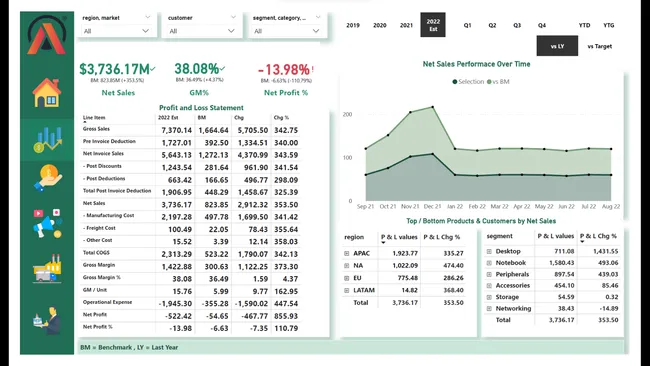The width and height of the screenshot is (650, 366).
Task: Select fiscal year 2021
Action: tap(406, 25)
